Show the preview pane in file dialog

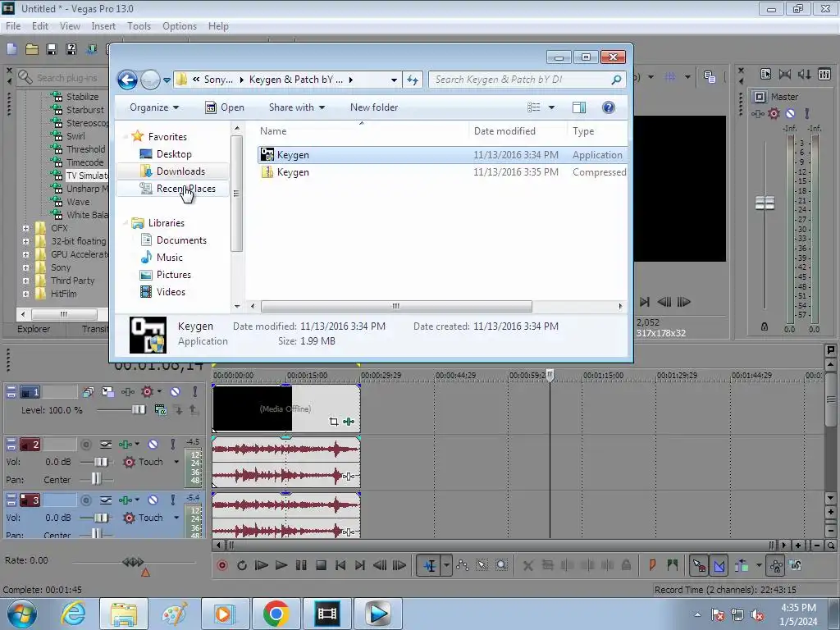[579, 107]
